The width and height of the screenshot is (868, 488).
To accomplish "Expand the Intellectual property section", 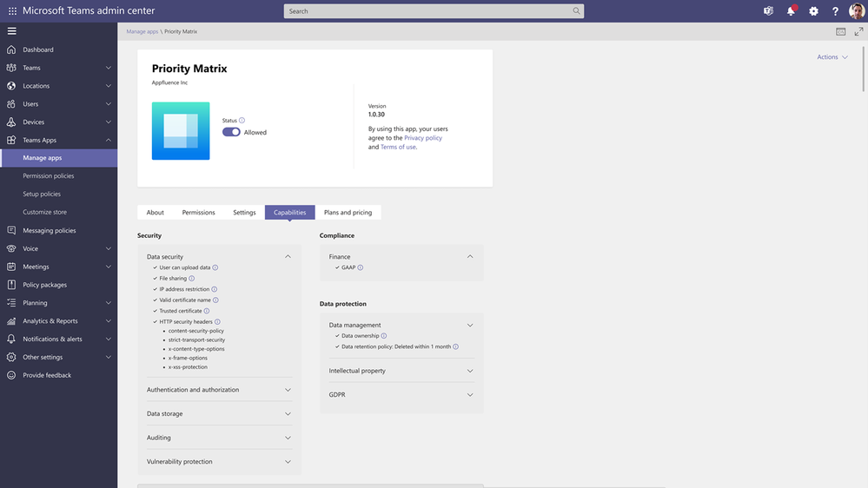I will [x=470, y=371].
